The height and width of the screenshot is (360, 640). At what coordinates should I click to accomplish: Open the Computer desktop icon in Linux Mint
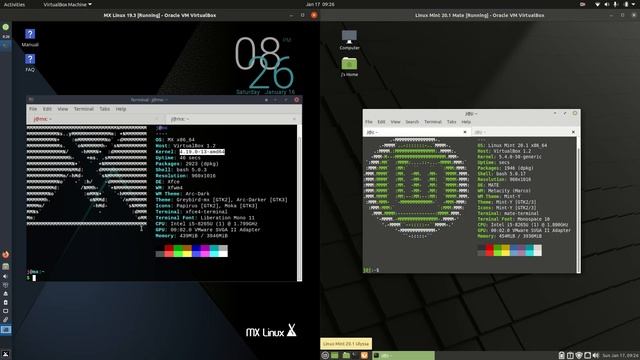349,40
